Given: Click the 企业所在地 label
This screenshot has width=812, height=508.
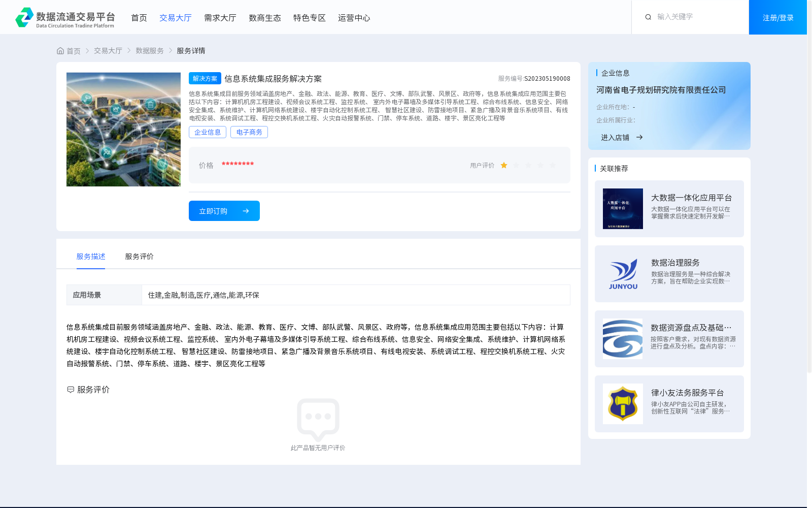Looking at the screenshot, I should [613, 107].
